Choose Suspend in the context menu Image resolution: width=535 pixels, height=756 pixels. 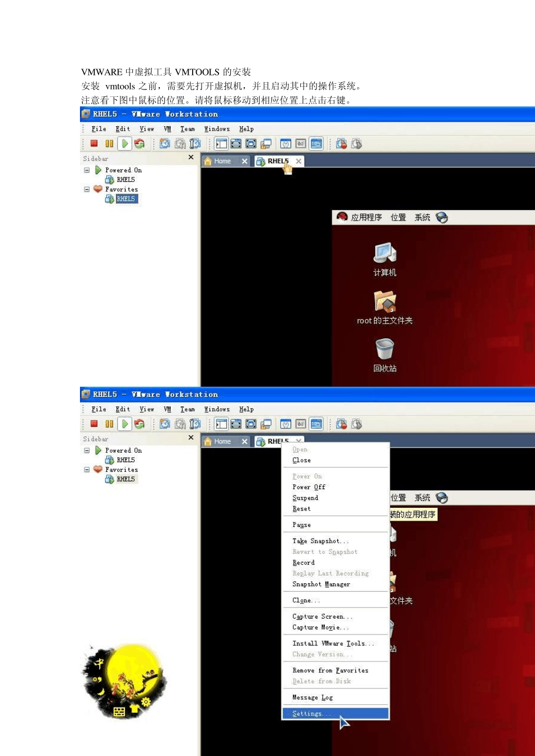(x=336, y=498)
